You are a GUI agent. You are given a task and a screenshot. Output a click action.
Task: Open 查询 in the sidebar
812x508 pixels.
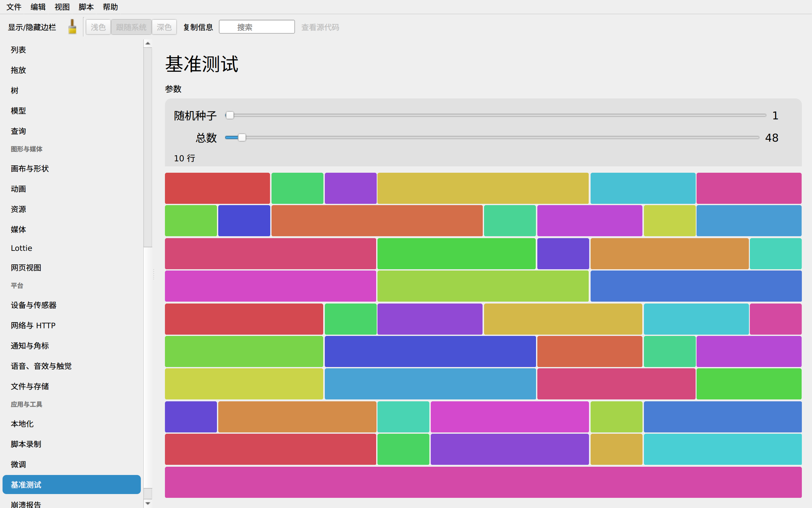click(x=71, y=131)
